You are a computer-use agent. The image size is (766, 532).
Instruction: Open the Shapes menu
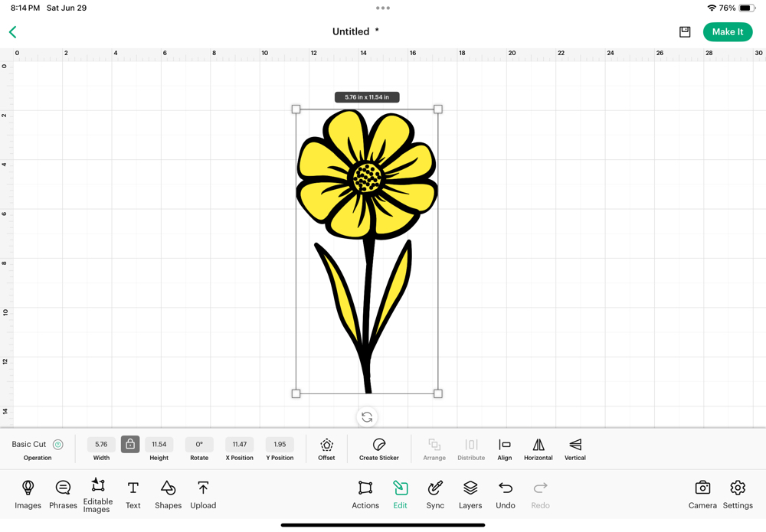click(168, 495)
